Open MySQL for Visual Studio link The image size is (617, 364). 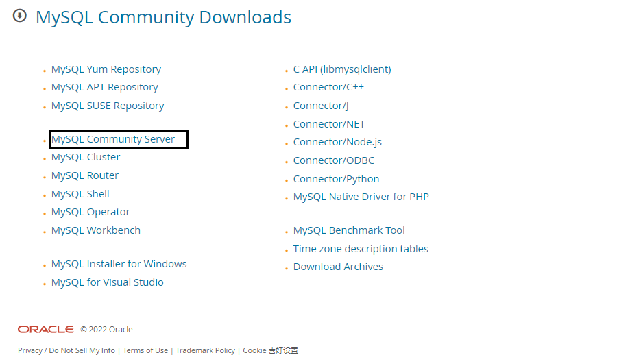[108, 282]
